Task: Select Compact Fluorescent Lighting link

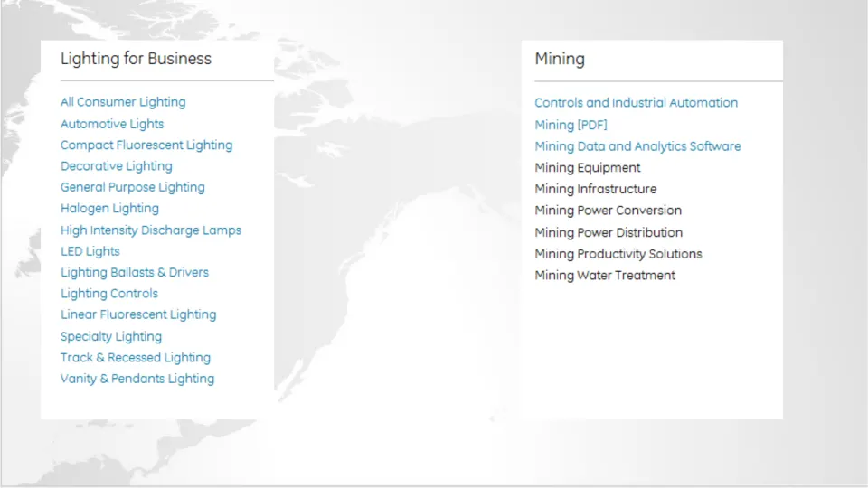Action: point(146,145)
